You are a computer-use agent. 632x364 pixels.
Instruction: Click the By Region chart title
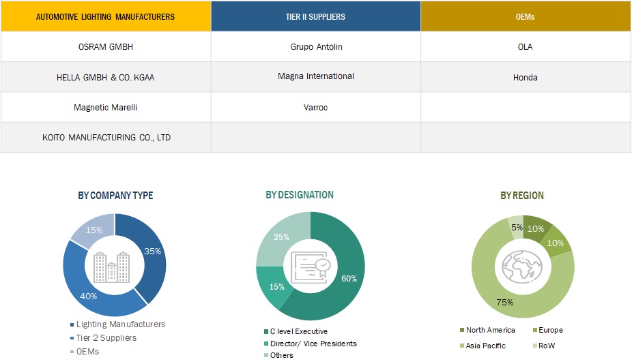(x=522, y=196)
